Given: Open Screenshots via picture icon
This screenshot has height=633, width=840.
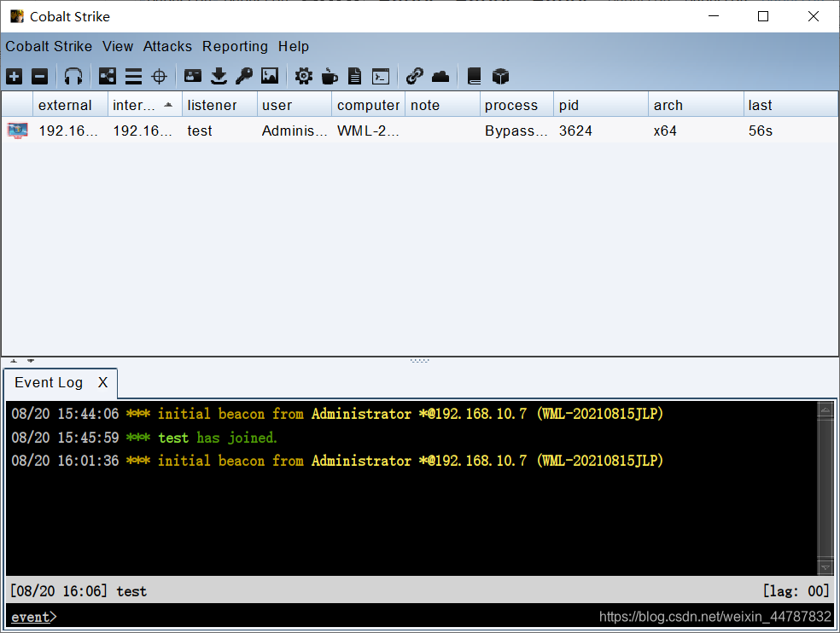Looking at the screenshot, I should pyautogui.click(x=270, y=76).
